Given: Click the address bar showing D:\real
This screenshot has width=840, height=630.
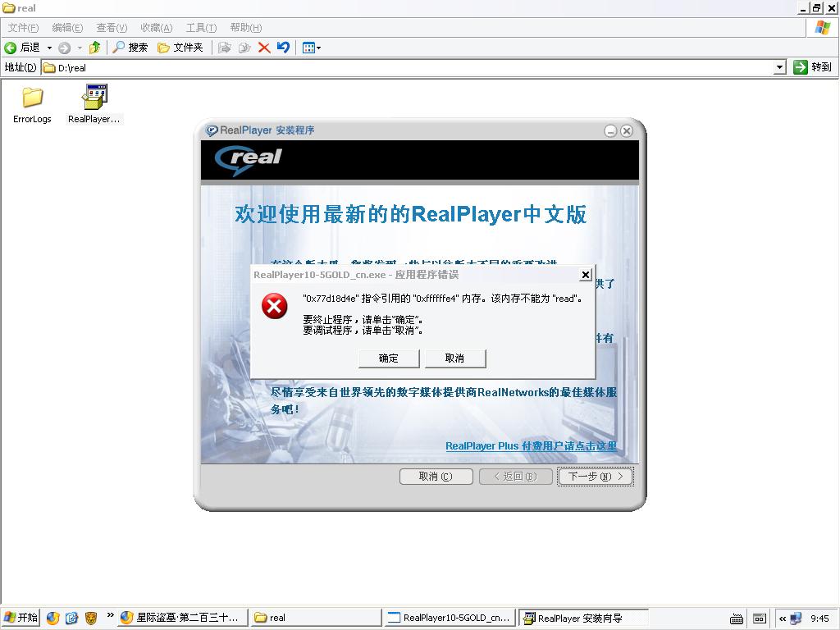Looking at the screenshot, I should pos(407,67).
